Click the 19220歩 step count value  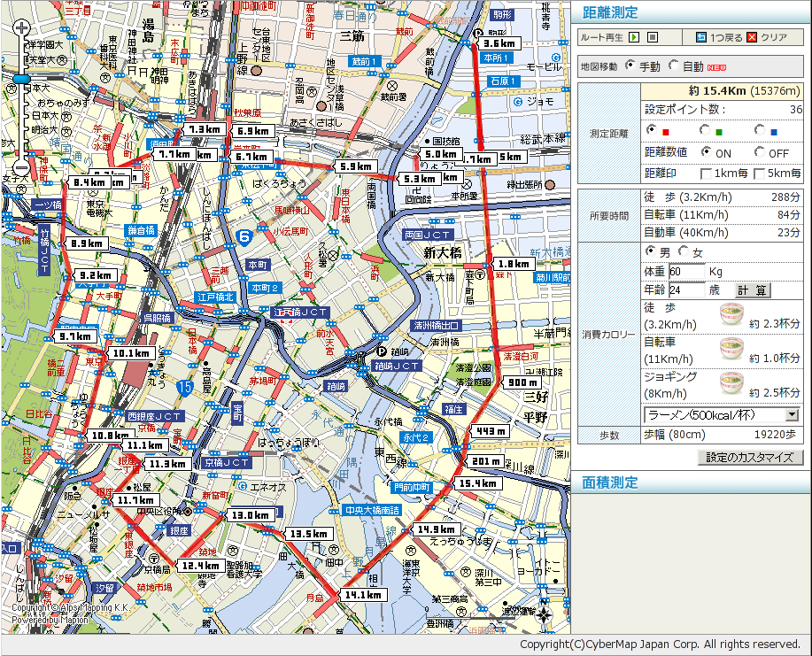coord(775,435)
